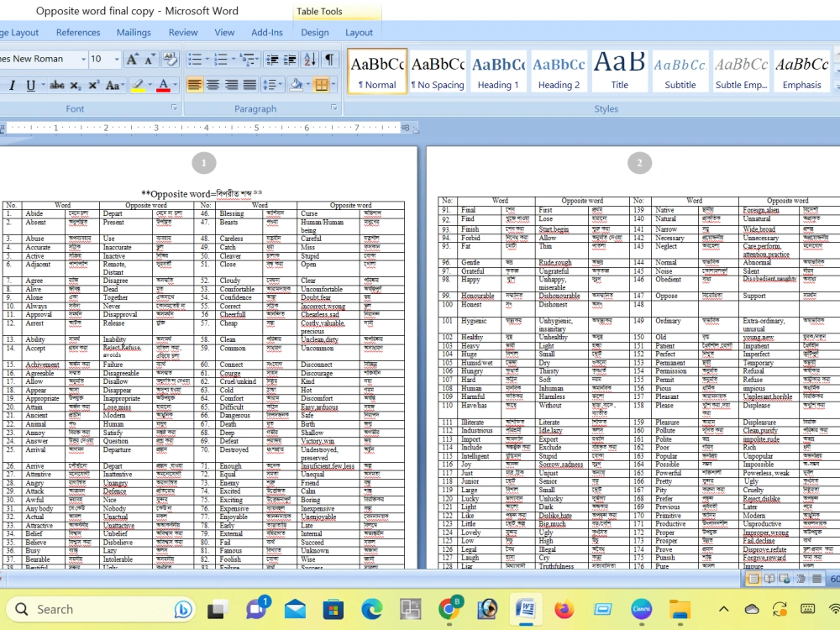Open Microsoft Edge from the taskbar
This screenshot has height=630, width=840.
(372, 609)
